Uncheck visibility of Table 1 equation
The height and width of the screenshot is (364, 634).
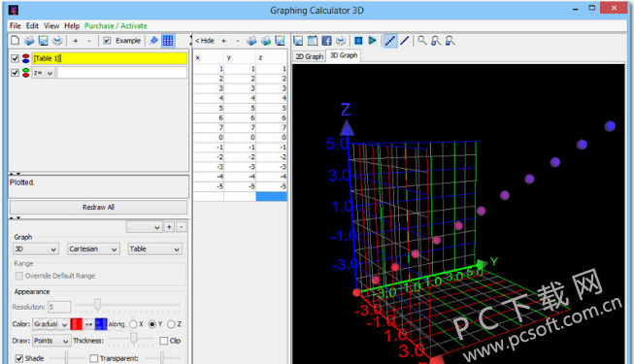(15, 58)
